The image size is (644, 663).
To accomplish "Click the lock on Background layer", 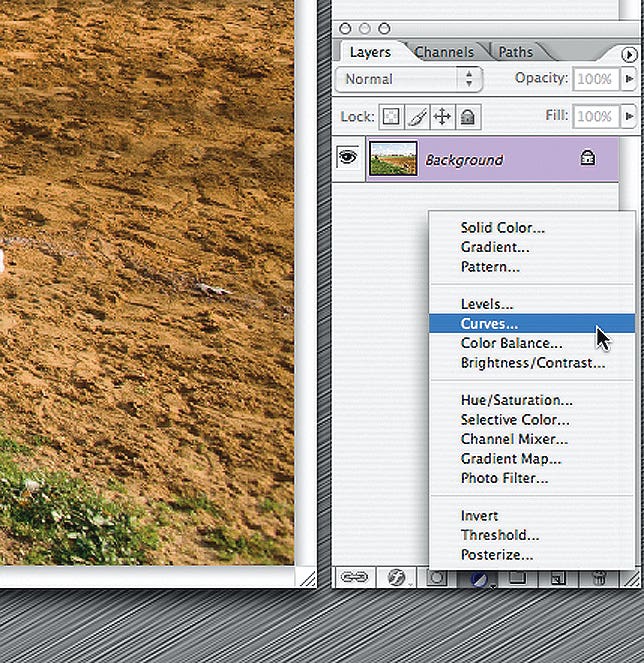I will pos(590,159).
